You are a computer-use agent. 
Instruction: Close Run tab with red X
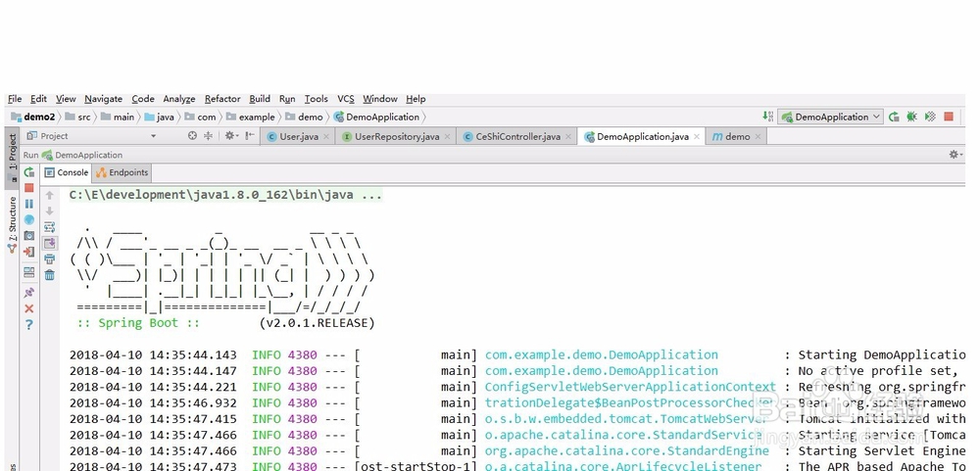point(28,308)
